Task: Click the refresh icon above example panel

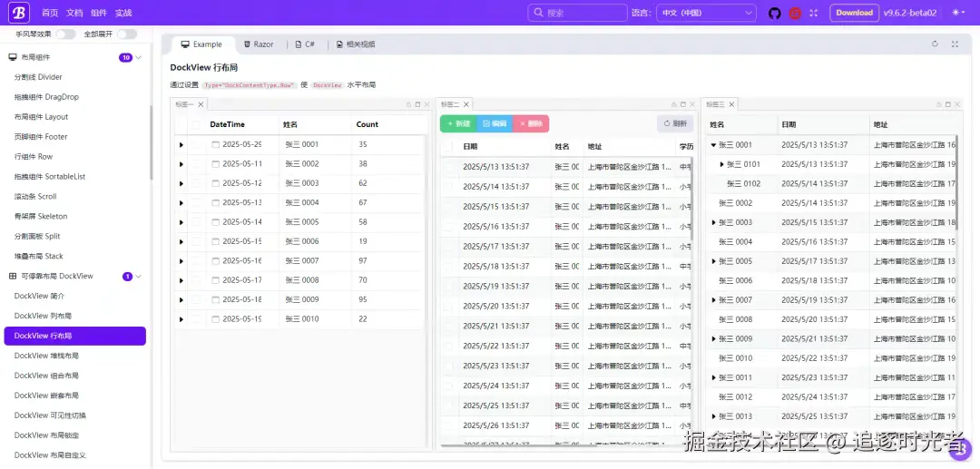Action: pyautogui.click(x=935, y=44)
